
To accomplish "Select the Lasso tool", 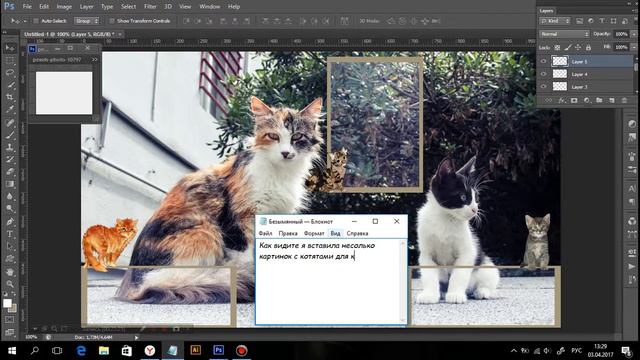I will click(x=10, y=73).
